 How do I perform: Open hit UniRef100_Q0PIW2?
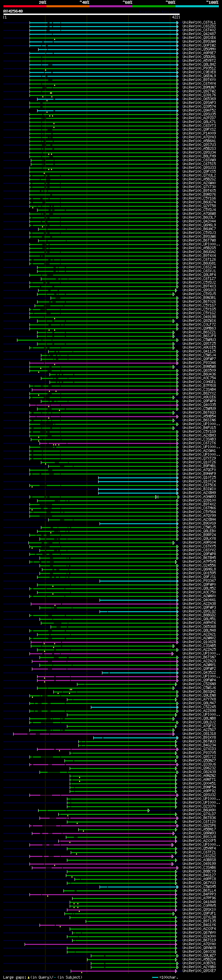pyautogui.click(x=199, y=45)
